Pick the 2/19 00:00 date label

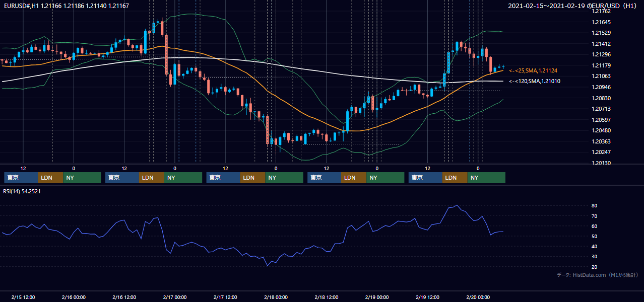point(377,297)
